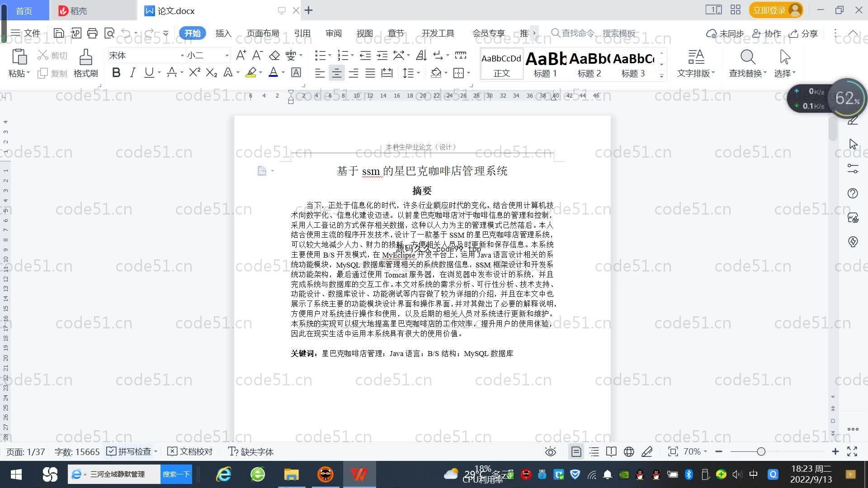Image resolution: width=868 pixels, height=488 pixels.
Task: Open File Explorer in taskbar
Action: (292, 474)
